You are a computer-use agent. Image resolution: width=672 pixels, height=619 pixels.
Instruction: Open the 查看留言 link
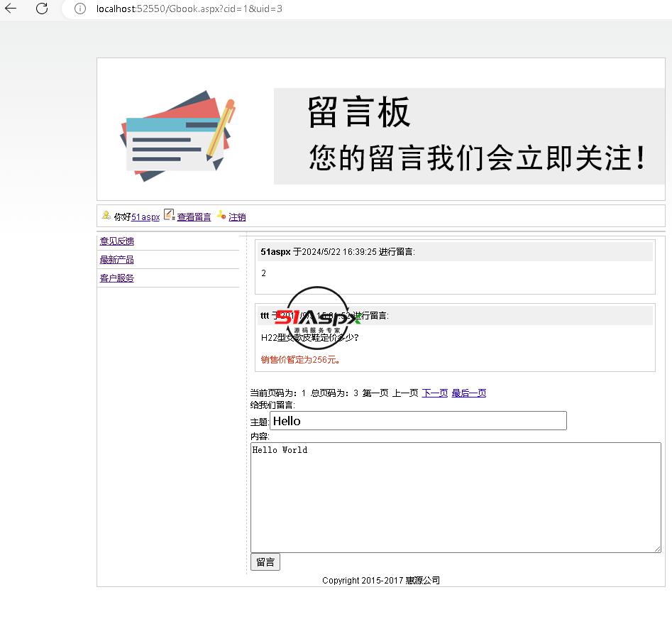[194, 217]
